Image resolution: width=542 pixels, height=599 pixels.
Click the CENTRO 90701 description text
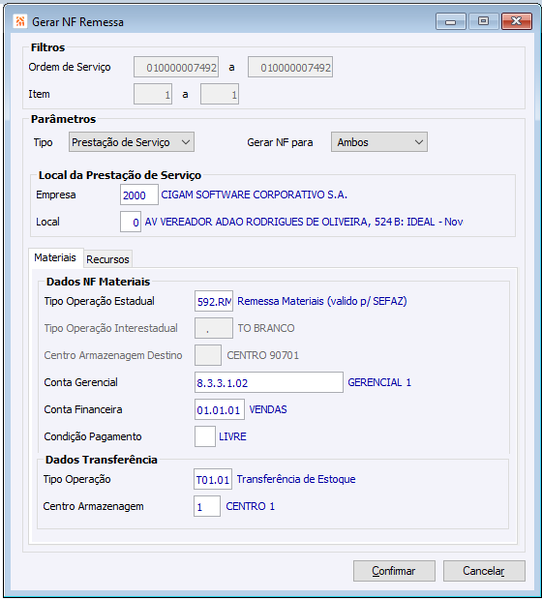point(263,355)
